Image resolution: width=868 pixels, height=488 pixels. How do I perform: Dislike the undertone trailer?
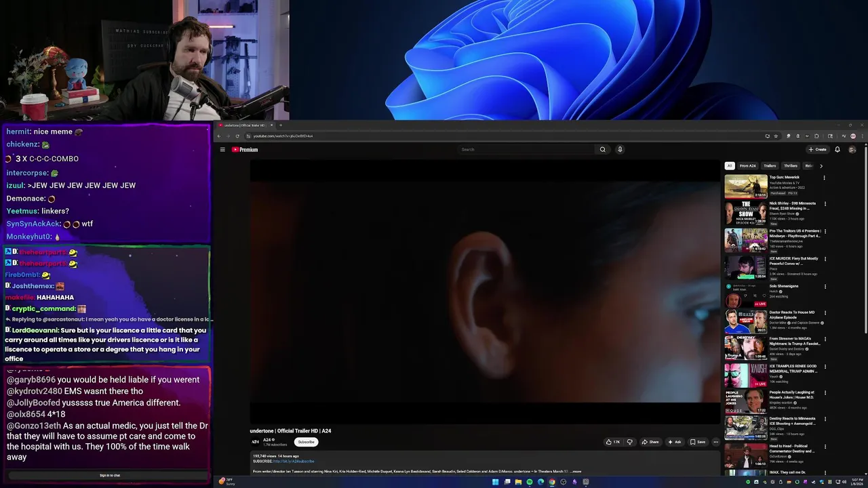630,442
